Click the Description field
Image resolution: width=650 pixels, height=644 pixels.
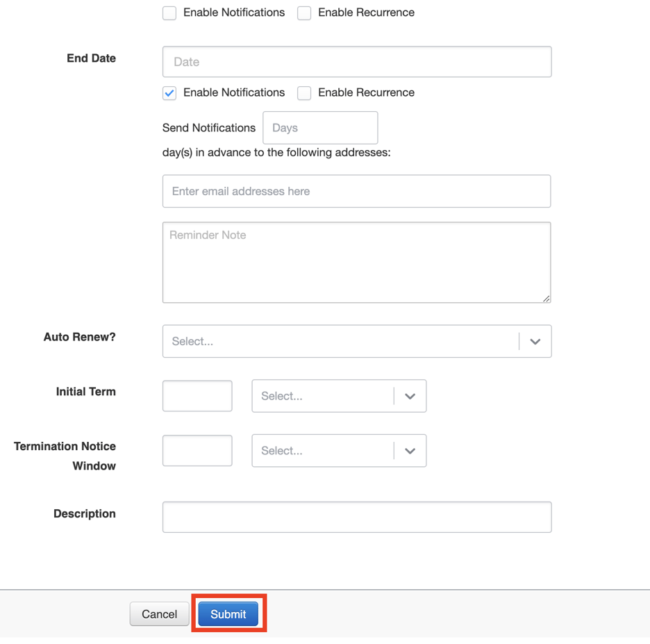[x=356, y=517]
